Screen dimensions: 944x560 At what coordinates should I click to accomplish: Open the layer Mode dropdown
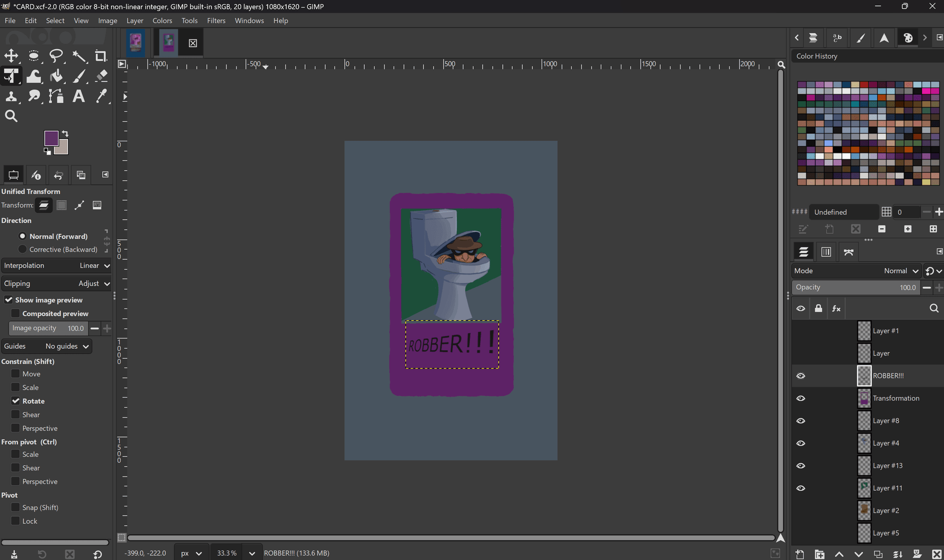pyautogui.click(x=856, y=271)
